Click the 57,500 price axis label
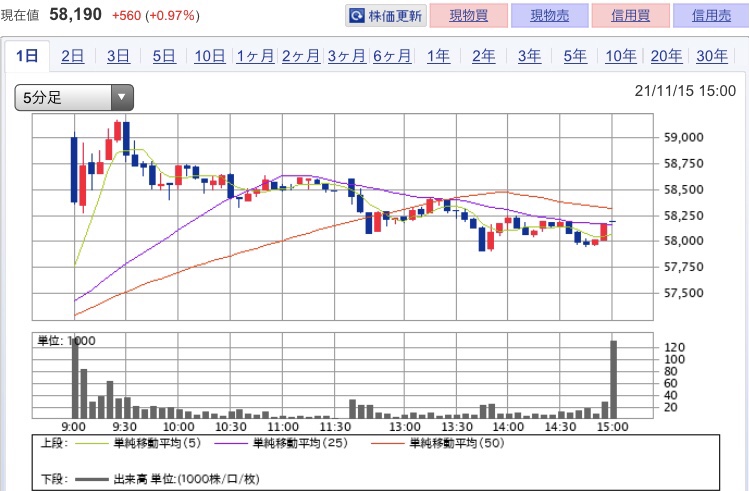 point(684,292)
